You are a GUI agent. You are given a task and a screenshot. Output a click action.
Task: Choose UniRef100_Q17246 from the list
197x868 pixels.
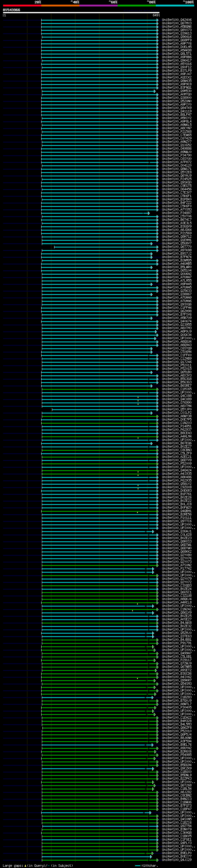(177, 362)
